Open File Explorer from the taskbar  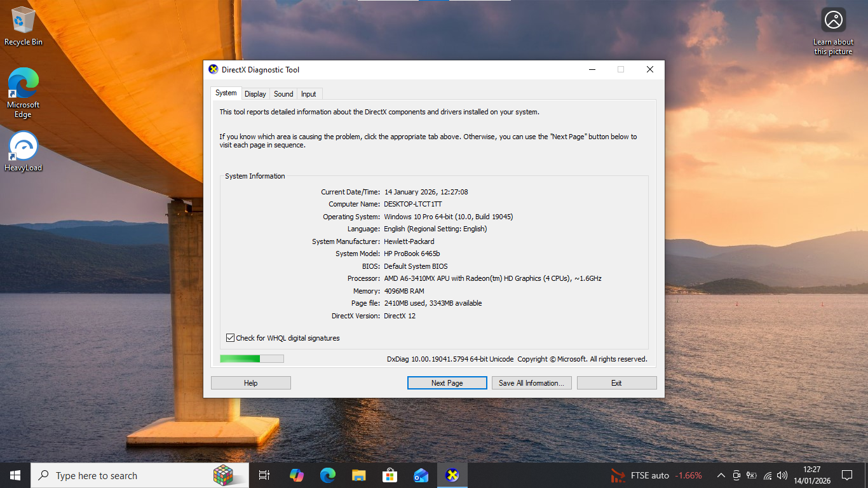tap(358, 475)
